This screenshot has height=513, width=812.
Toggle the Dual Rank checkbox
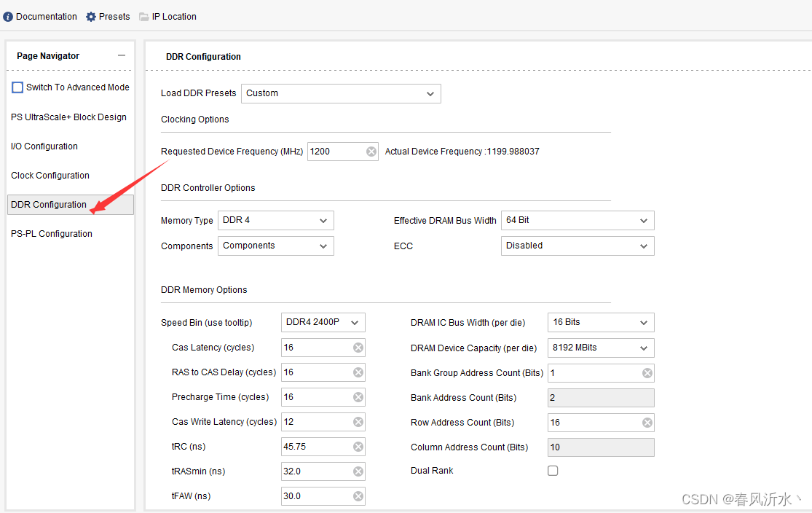[x=553, y=471]
